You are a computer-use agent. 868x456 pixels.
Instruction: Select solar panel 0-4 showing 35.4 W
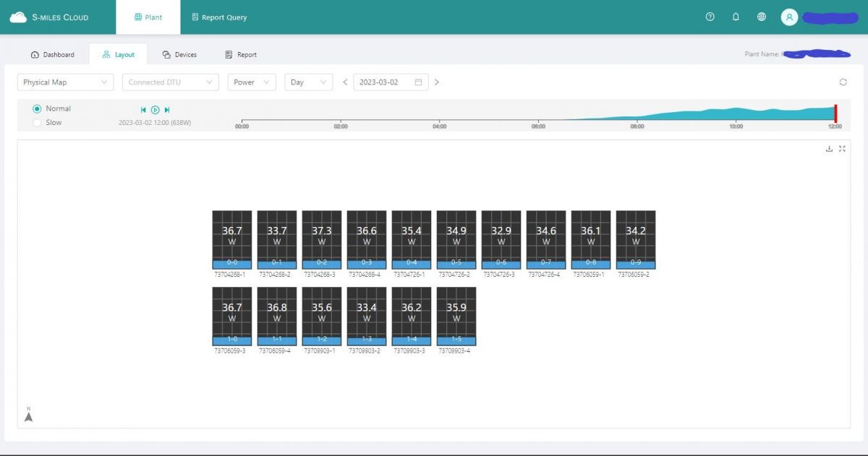pyautogui.click(x=412, y=240)
